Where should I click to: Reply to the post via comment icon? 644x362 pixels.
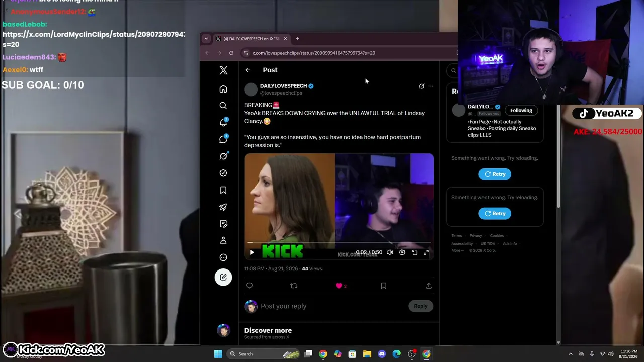coord(249,286)
